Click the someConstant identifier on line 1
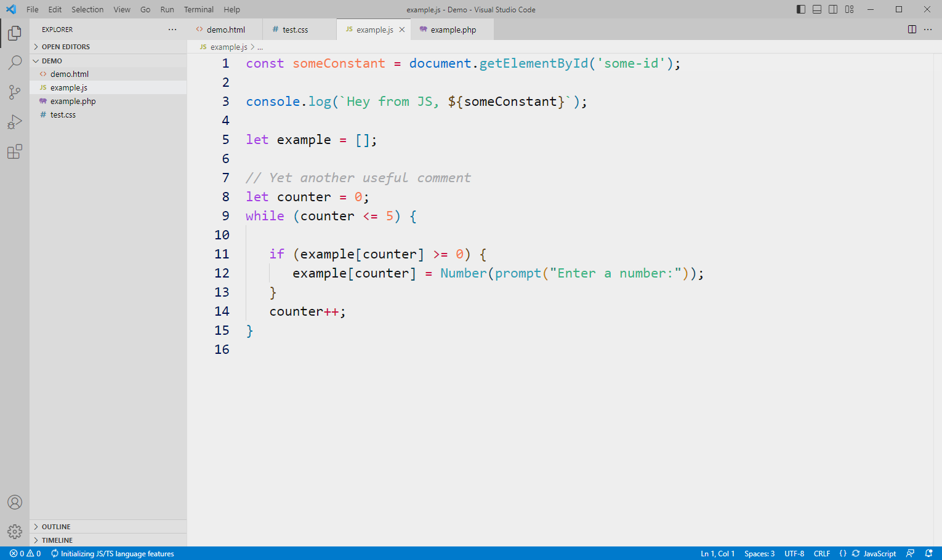Screen dimensions: 942x560 pos(339,63)
